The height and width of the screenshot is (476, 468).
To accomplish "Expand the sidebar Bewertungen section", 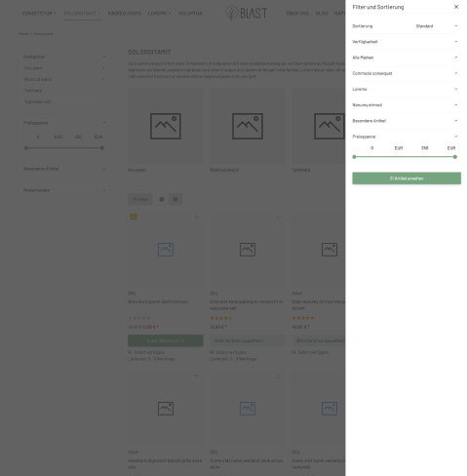I will click(x=64, y=190).
